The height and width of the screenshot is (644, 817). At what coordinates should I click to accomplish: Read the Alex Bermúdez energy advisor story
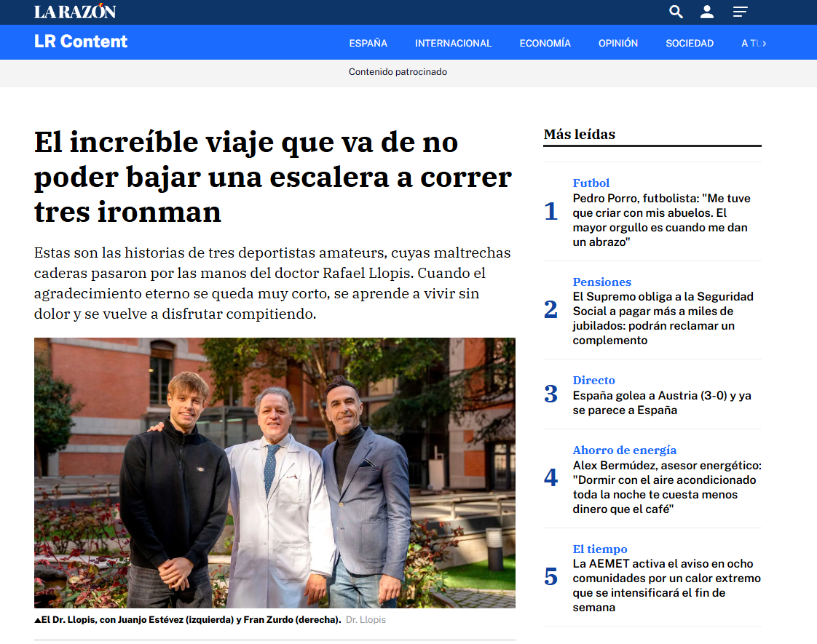tap(667, 488)
